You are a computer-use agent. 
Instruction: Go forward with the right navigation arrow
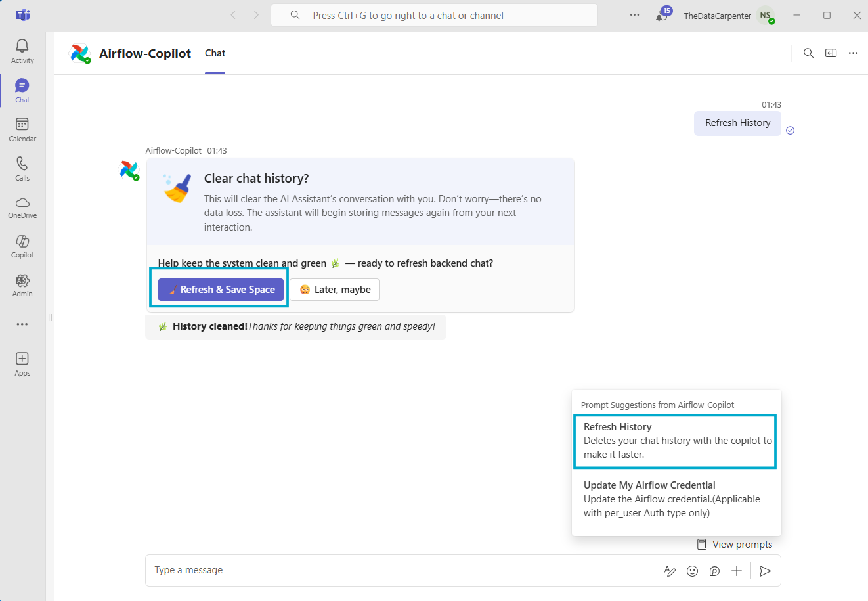[256, 15]
